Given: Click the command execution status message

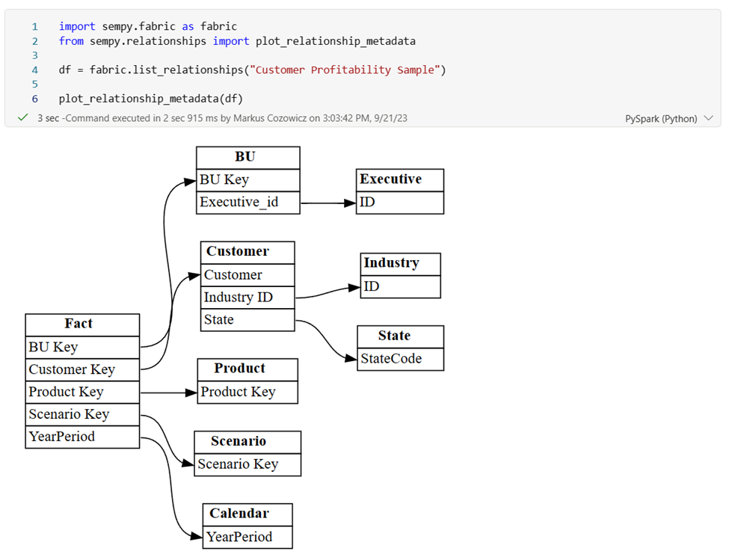Looking at the screenshot, I should [150, 117].
